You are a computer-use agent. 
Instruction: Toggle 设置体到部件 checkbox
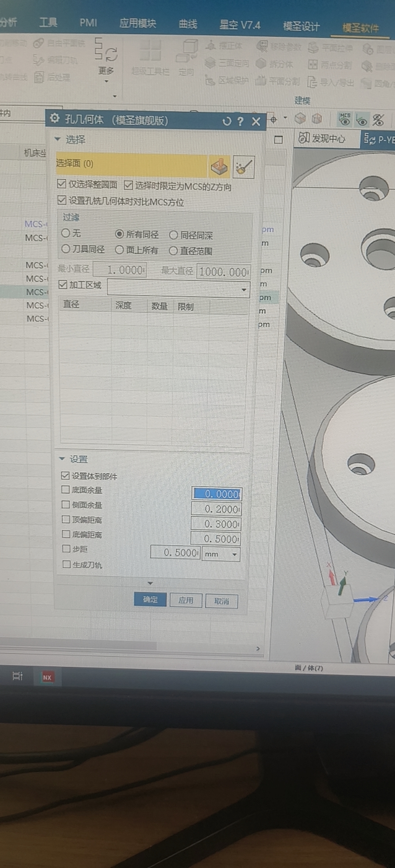pyautogui.click(x=65, y=475)
